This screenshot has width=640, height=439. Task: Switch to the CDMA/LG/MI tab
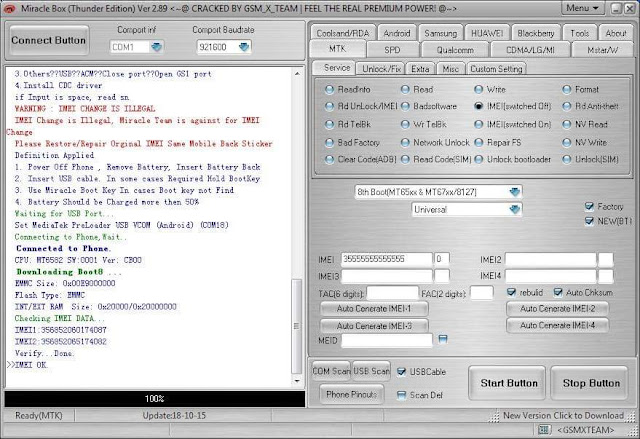pyautogui.click(x=530, y=50)
